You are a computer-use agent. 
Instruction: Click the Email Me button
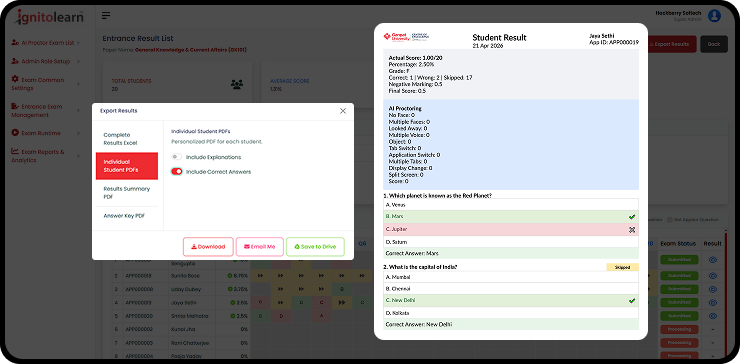pyautogui.click(x=260, y=246)
